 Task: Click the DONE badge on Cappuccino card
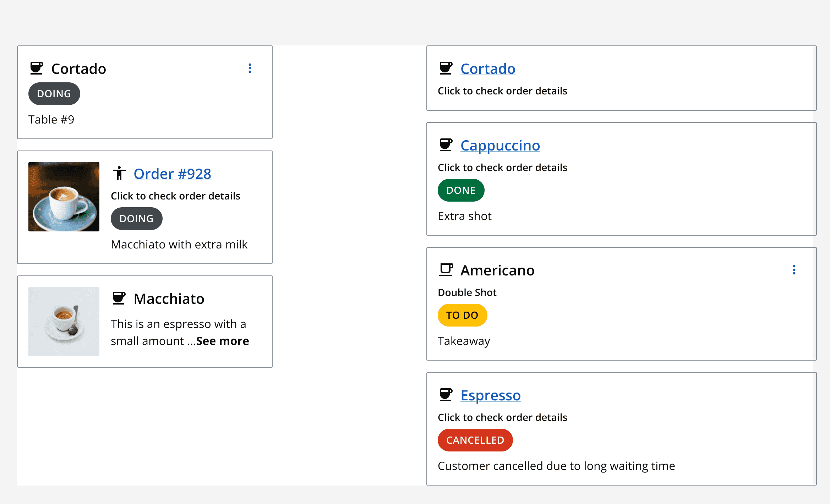[461, 190]
